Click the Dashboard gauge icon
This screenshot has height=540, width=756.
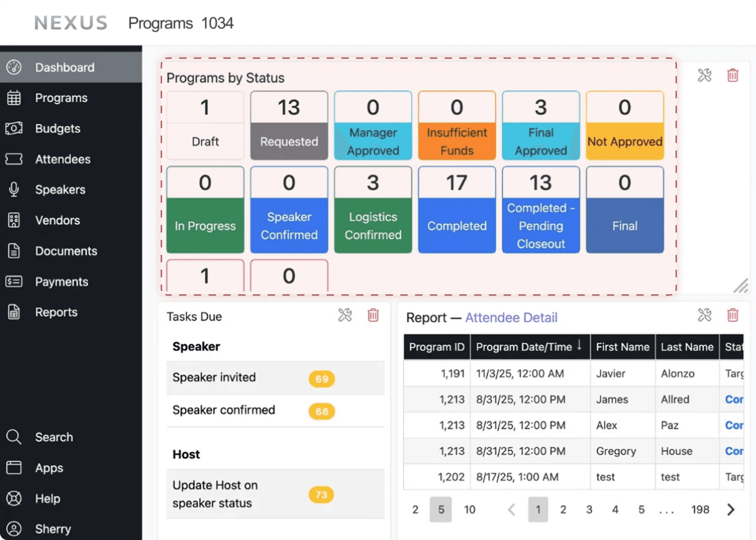coord(14,67)
